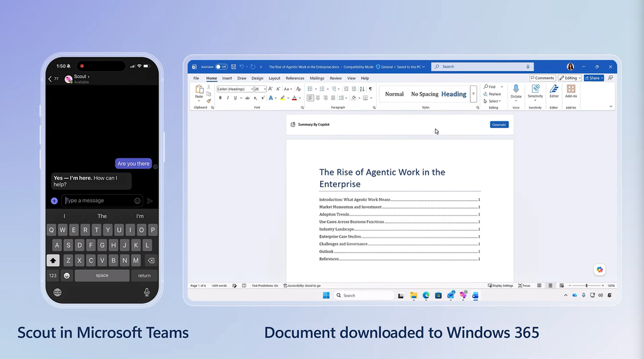
Task: Open the References tab
Action: (x=295, y=78)
